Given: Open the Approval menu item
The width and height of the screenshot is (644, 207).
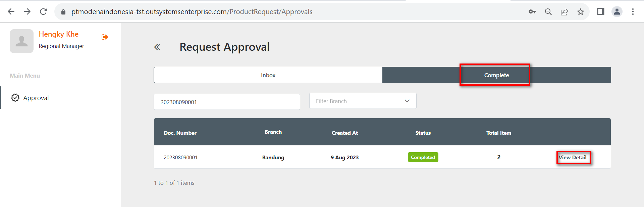Looking at the screenshot, I should (x=36, y=98).
